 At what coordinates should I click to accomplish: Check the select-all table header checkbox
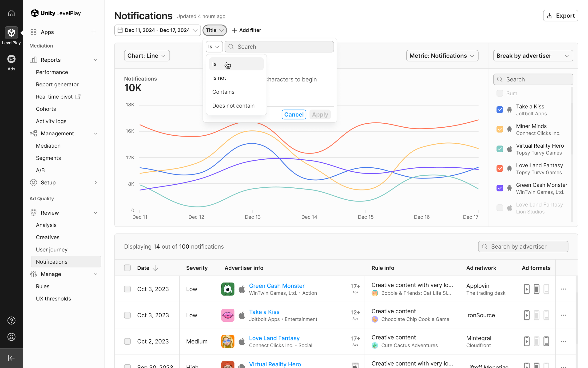127,268
